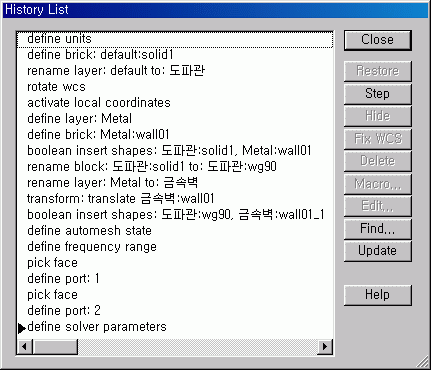Select 'boolean insert shapes: 도파관:solid1, Metal:wall01' entry
Image resolution: width=431 pixels, height=370 pixels.
(175, 151)
